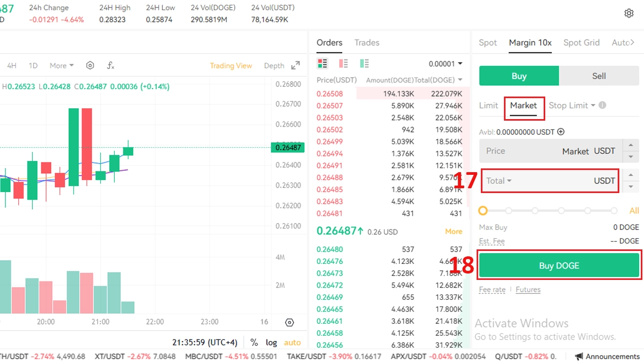Click Stop Limit info icon

click(x=602, y=105)
